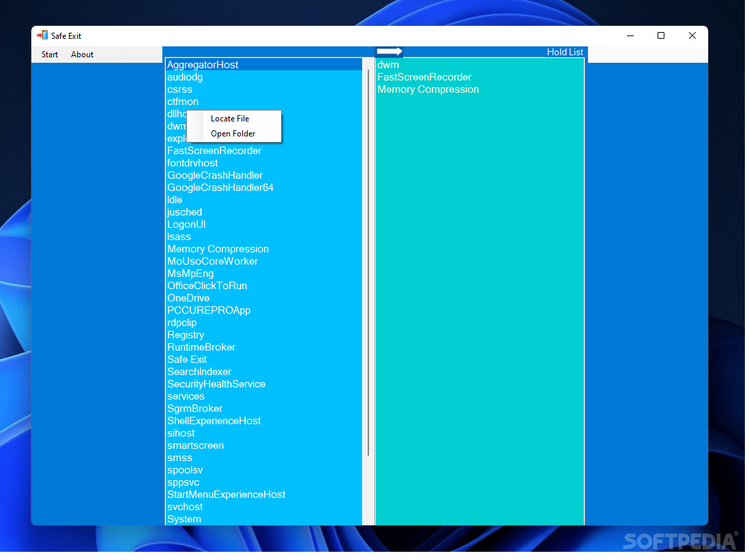Select sppsvc process
This screenshot has width=749, height=560.
265,483
